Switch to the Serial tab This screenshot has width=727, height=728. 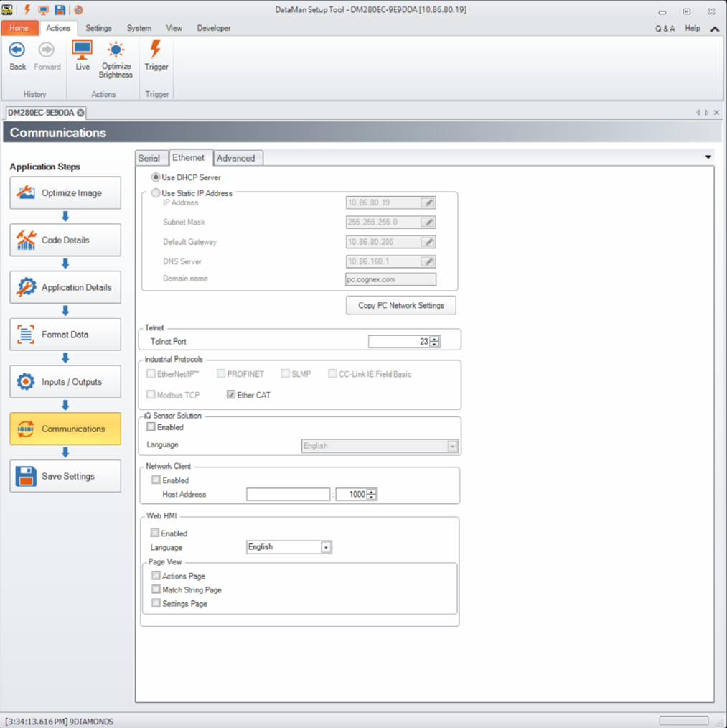point(149,158)
